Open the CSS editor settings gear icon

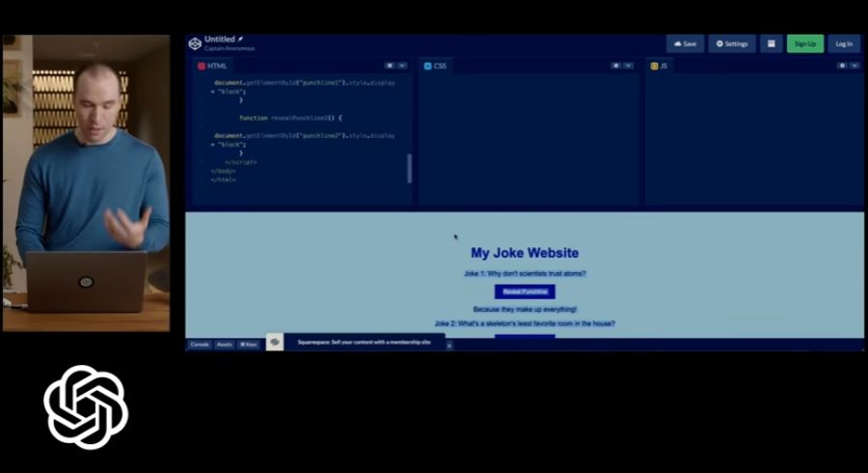coord(615,66)
